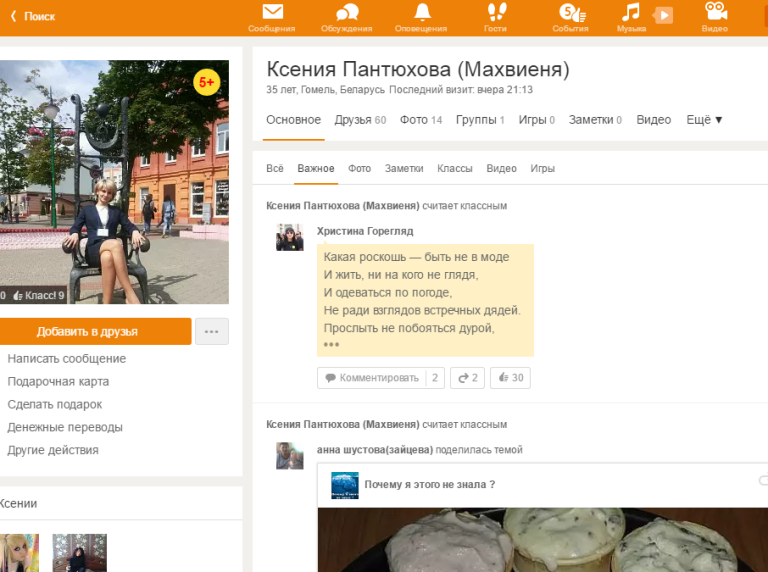The image size is (768, 572).
Task: Open the Музыка note icon
Action: pyautogui.click(x=631, y=12)
